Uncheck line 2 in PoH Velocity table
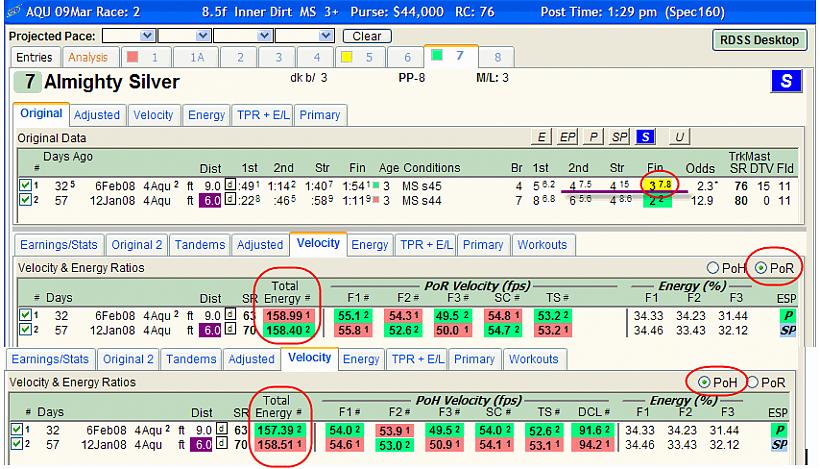The image size is (820, 469). pos(16,444)
